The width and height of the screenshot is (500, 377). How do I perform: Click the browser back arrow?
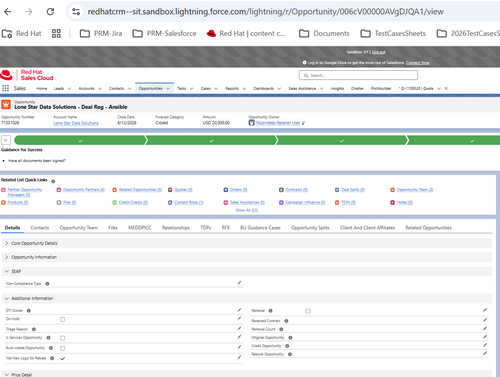(8, 12)
